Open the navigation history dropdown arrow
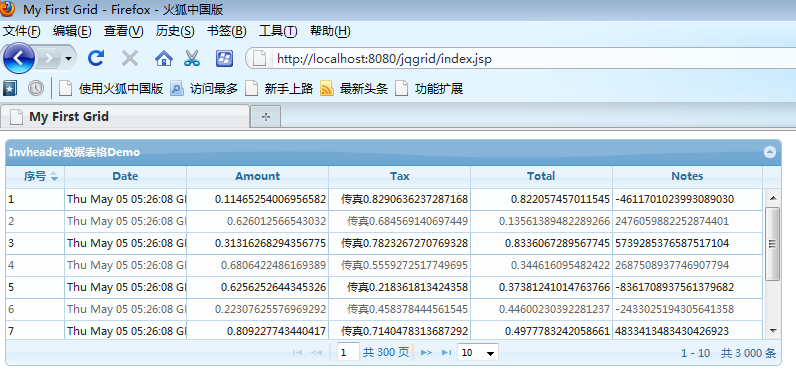The image size is (796, 371). tap(69, 59)
